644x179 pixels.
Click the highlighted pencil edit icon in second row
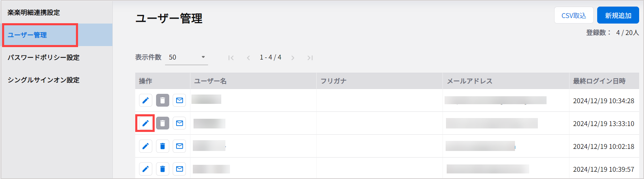coord(146,123)
